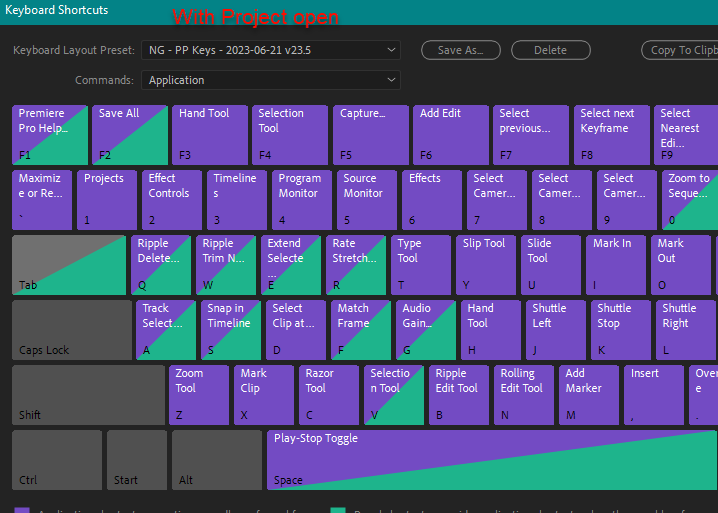Choose the U key Slide Tool

tap(551, 265)
